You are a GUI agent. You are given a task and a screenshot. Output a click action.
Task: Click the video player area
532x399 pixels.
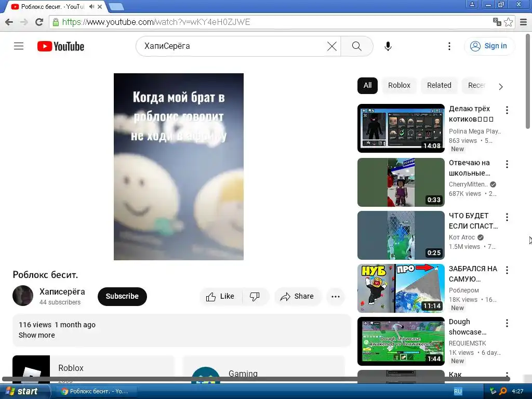179,167
